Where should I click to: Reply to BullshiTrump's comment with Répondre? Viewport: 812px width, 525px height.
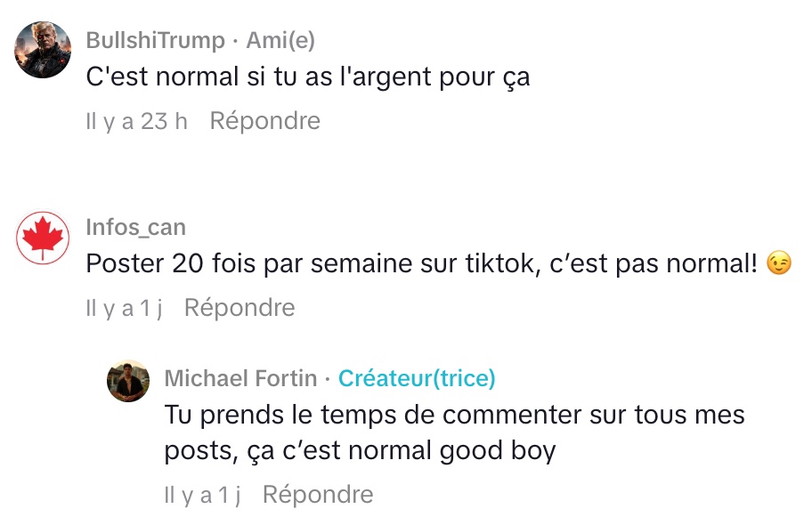[x=264, y=121]
